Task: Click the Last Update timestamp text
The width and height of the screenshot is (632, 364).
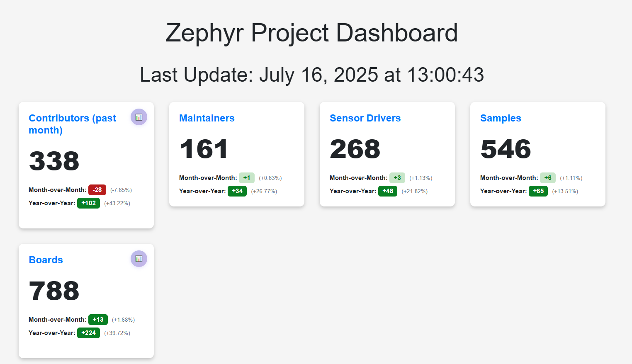Action: pyautogui.click(x=312, y=75)
